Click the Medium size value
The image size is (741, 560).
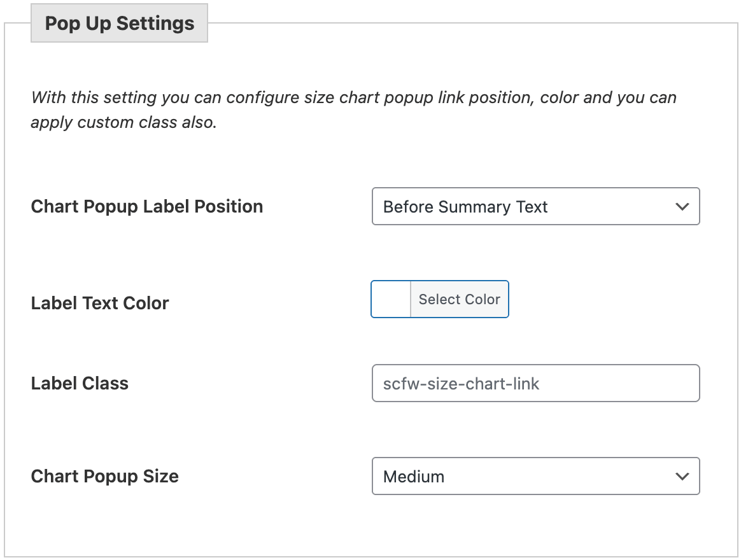click(x=413, y=476)
